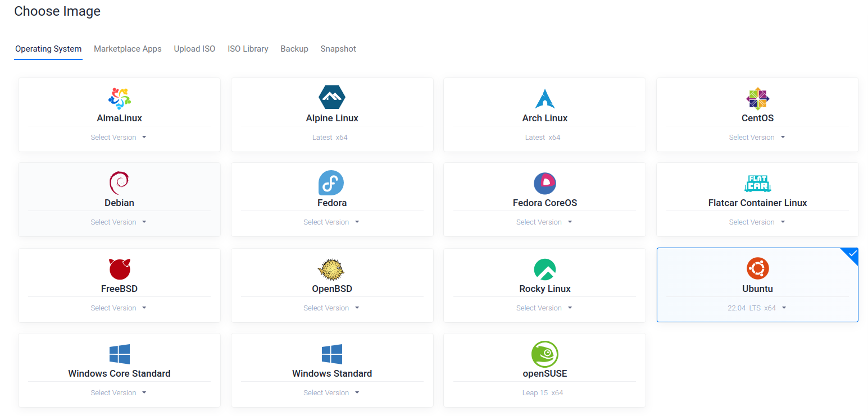Screen dimensions: 868x416
Task: Click the Arch Linux logo icon
Action: click(x=545, y=98)
